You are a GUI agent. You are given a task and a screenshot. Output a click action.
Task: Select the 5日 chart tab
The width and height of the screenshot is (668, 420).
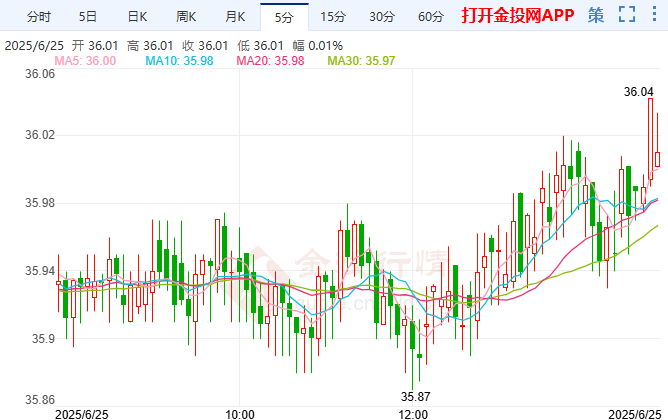coord(88,16)
